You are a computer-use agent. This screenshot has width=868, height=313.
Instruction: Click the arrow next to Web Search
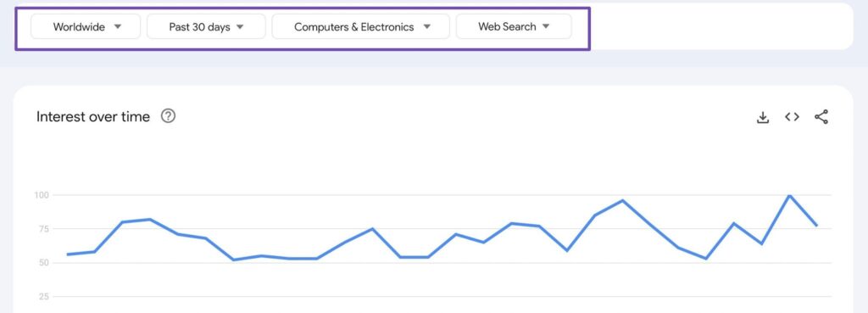coord(546,26)
